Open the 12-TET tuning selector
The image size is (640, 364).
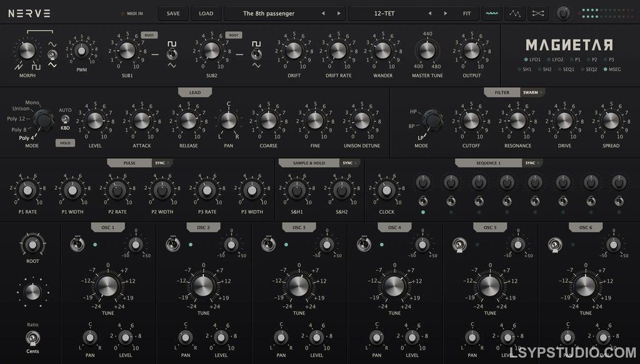click(x=384, y=14)
